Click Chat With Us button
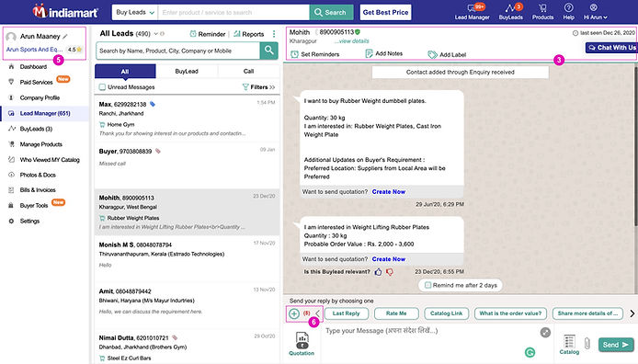638x364 pixels. pyautogui.click(x=611, y=48)
